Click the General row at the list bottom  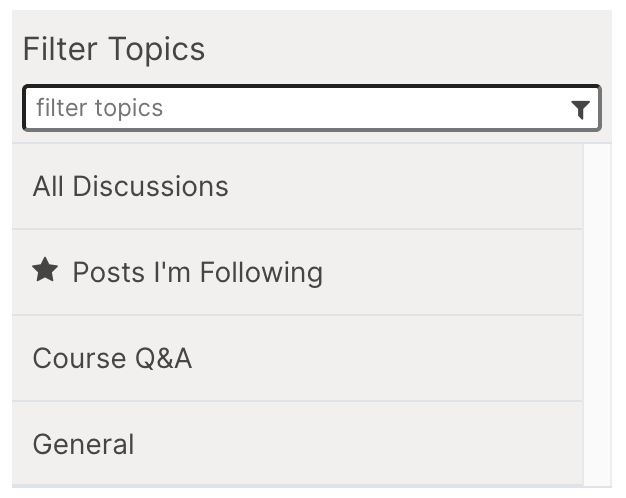click(x=296, y=444)
